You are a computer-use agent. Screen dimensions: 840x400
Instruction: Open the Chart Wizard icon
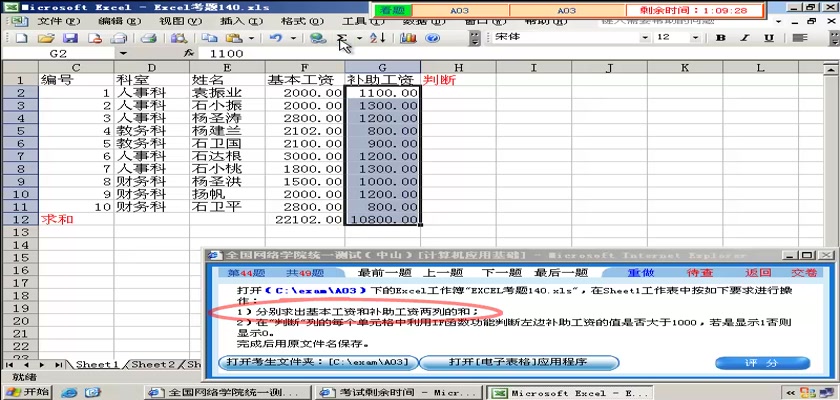[x=408, y=38]
